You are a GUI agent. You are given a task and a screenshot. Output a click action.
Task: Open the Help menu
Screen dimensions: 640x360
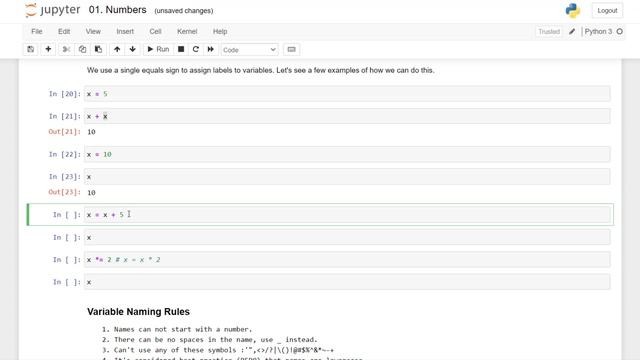220,31
